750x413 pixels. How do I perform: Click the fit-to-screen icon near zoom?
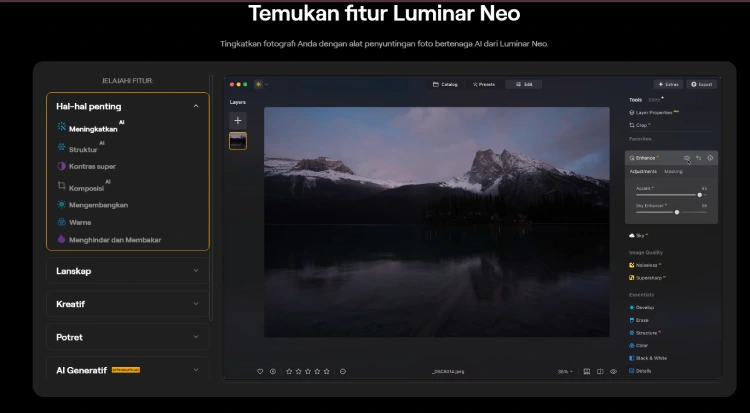(586, 371)
